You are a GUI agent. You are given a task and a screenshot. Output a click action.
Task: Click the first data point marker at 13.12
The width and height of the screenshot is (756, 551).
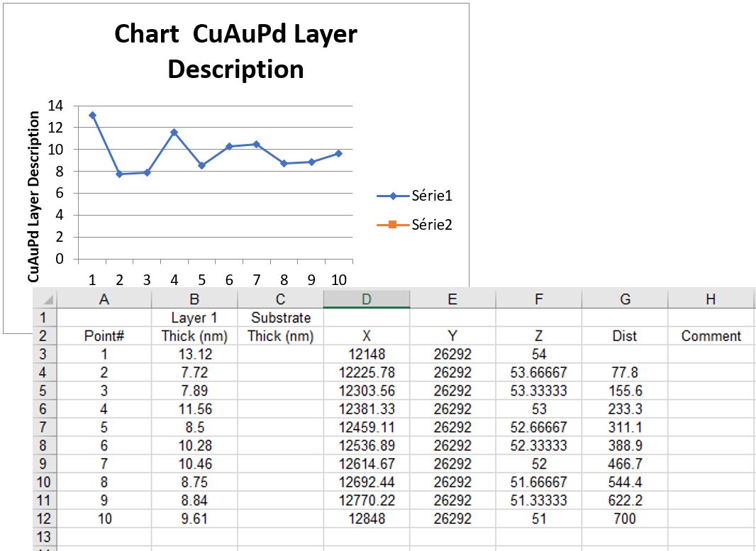coord(92,115)
